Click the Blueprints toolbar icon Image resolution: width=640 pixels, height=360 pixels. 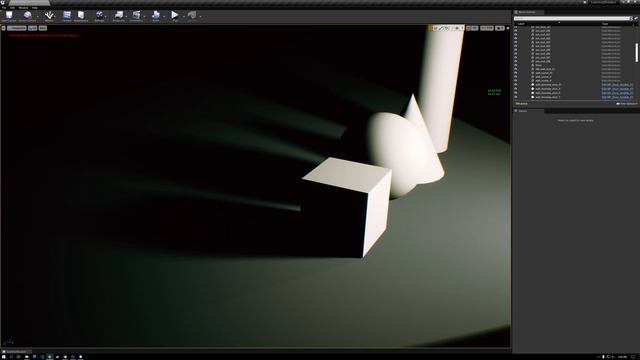point(119,16)
